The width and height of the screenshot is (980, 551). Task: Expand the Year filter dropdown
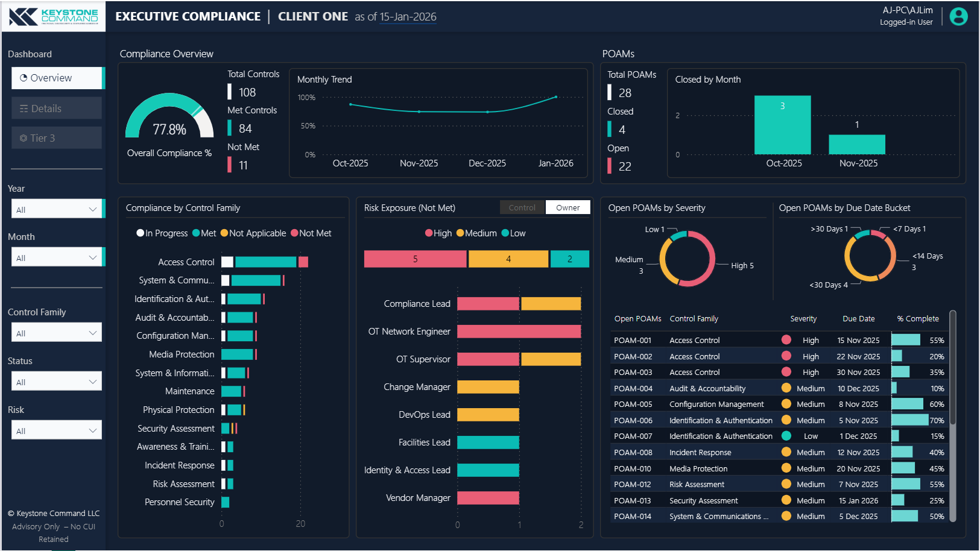[x=56, y=209]
